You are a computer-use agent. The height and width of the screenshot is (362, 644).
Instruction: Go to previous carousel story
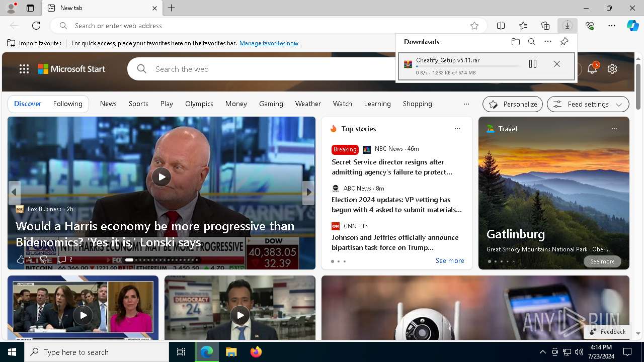coord(14,192)
